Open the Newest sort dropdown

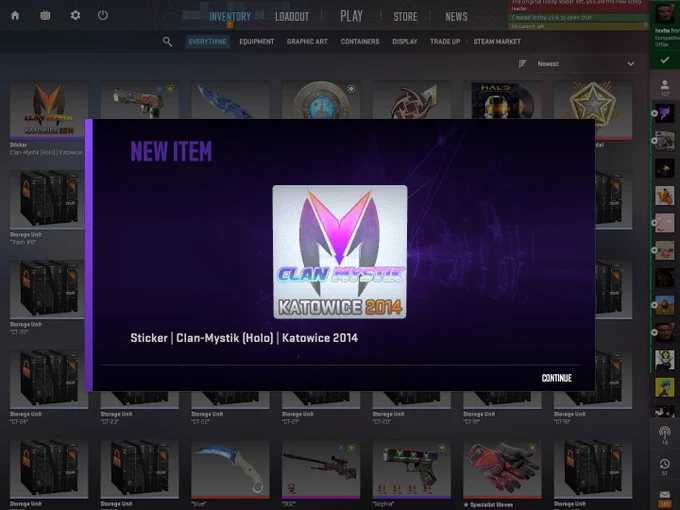586,64
